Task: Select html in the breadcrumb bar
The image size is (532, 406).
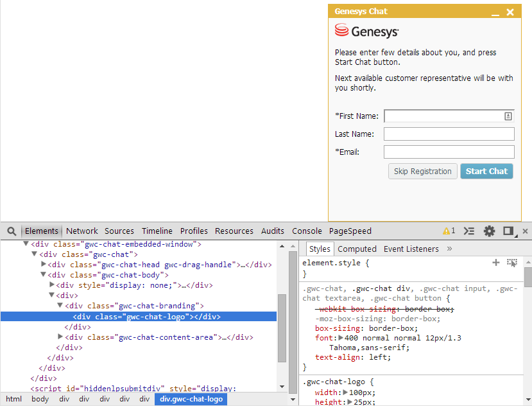Action: (x=14, y=399)
